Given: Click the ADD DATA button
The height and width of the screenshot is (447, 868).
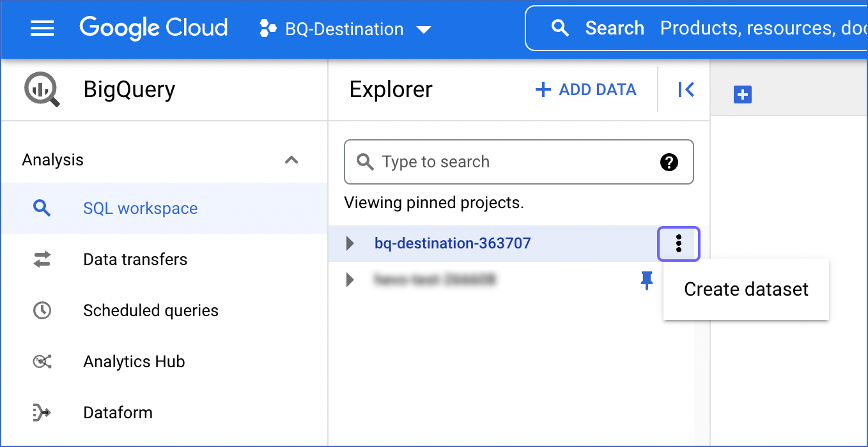Looking at the screenshot, I should [x=585, y=89].
